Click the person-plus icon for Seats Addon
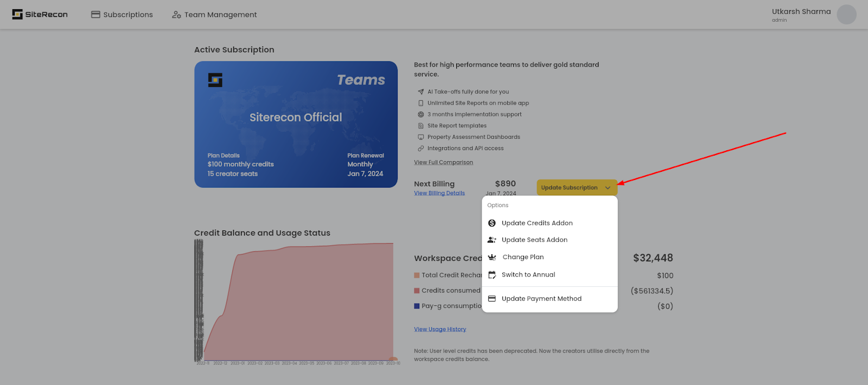This screenshot has height=385, width=868. click(492, 240)
